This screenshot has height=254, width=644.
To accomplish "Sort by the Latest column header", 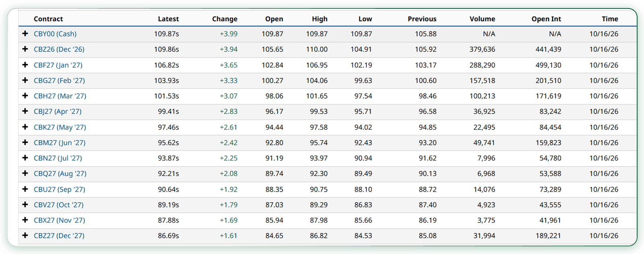I will [168, 19].
